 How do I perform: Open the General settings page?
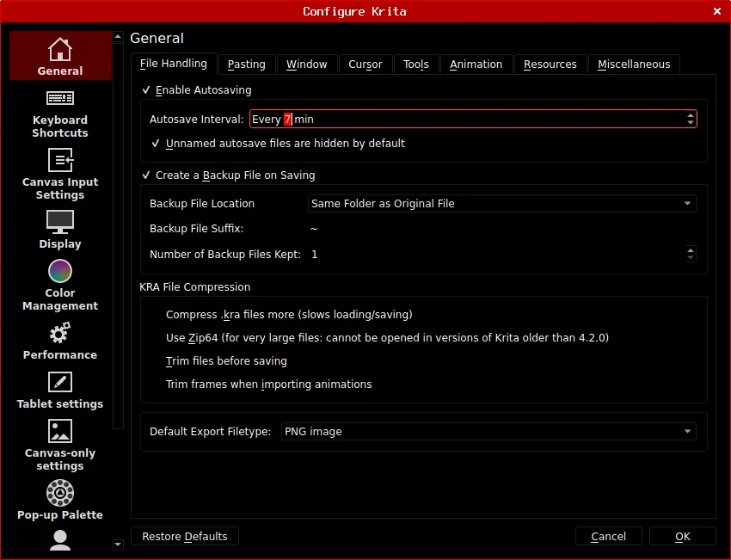pos(60,56)
